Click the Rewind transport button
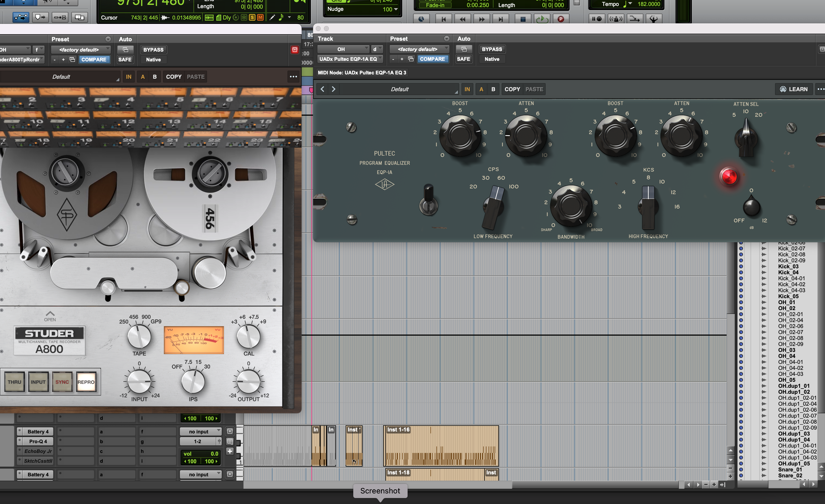 462,19
